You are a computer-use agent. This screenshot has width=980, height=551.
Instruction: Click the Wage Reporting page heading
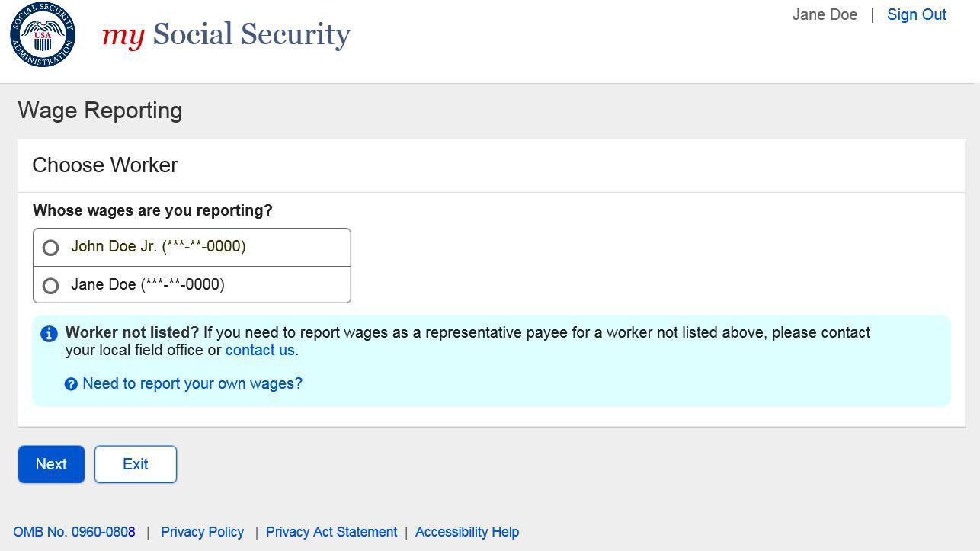point(100,111)
